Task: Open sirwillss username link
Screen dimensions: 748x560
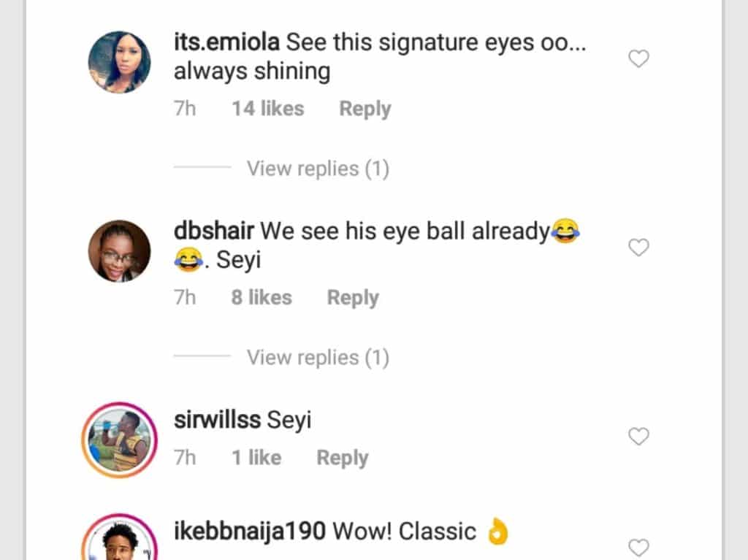Action: click(217, 420)
